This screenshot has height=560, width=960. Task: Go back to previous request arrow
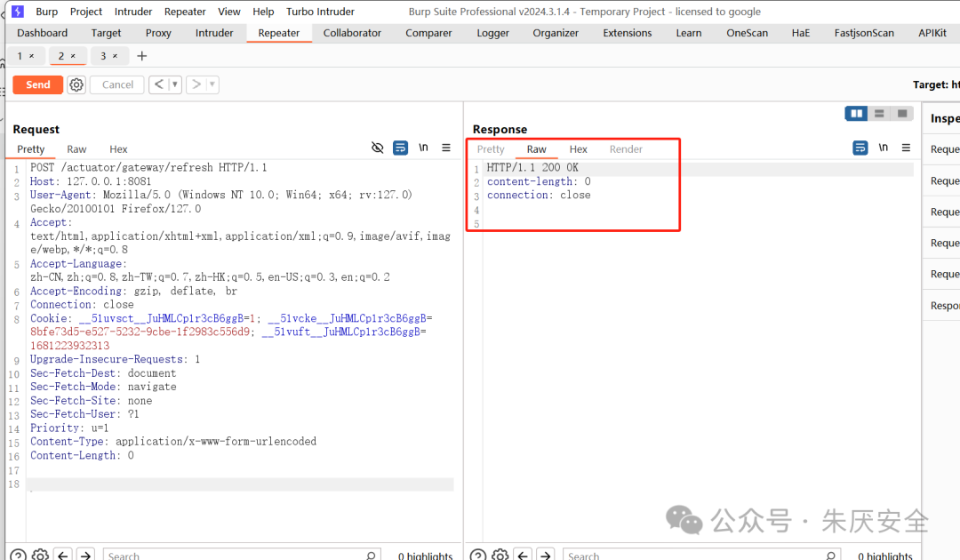158,84
